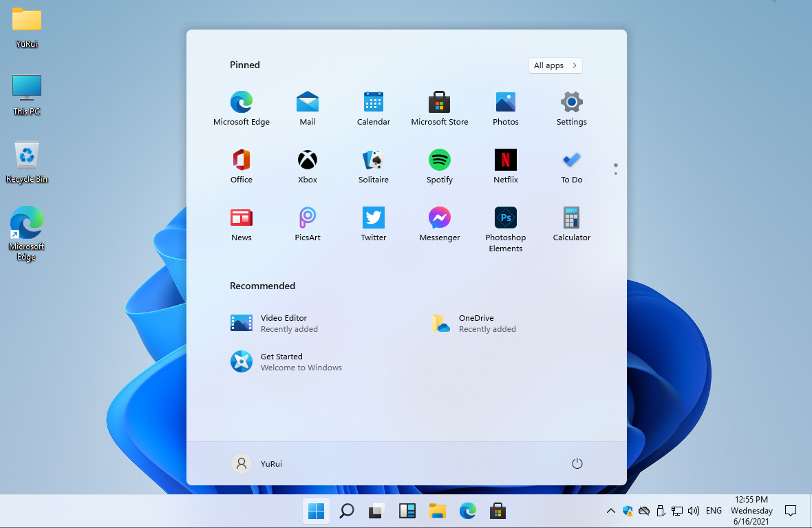Open notification center icon

790,511
